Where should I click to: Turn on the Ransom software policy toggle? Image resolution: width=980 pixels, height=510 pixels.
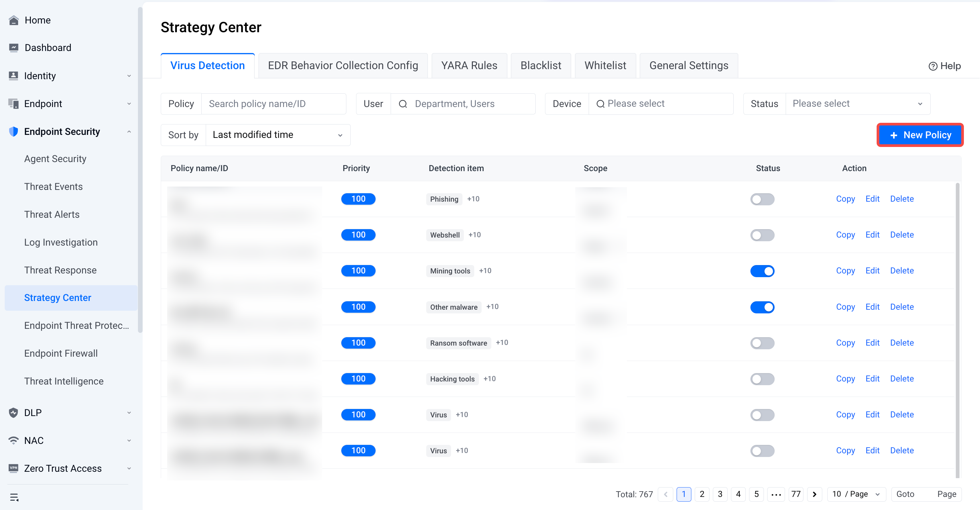click(762, 343)
